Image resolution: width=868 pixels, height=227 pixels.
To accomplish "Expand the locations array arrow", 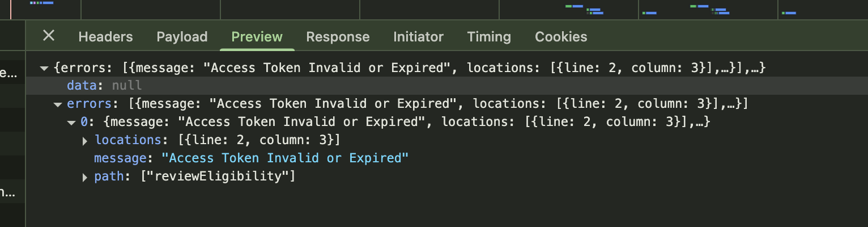I will (85, 141).
